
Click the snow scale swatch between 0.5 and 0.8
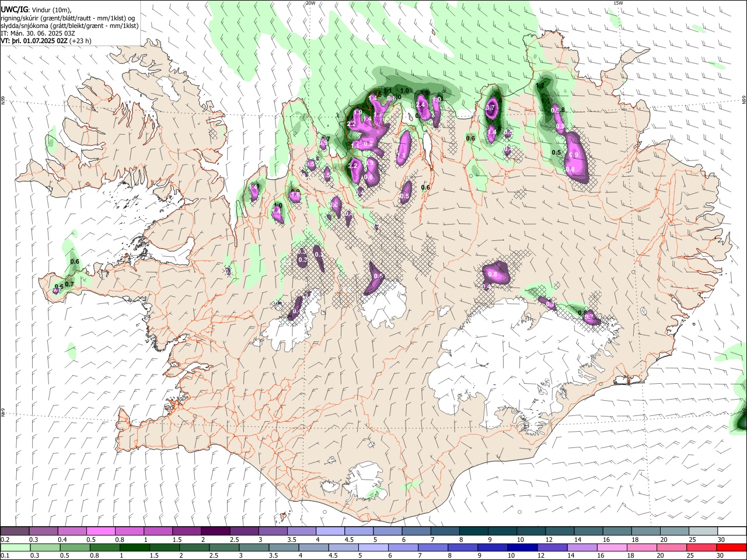[100, 531]
